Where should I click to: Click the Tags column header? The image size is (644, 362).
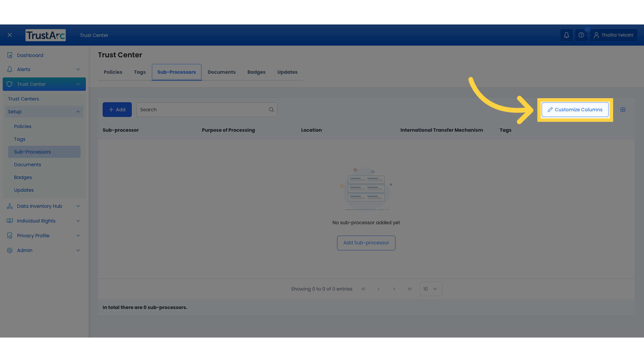[505, 130]
